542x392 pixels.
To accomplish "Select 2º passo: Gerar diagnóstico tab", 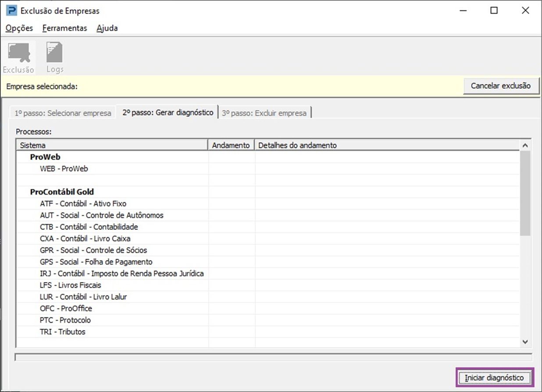I will click(168, 112).
